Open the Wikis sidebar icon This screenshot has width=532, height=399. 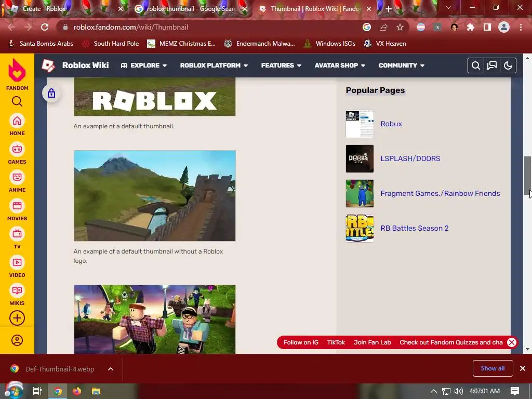point(17,291)
